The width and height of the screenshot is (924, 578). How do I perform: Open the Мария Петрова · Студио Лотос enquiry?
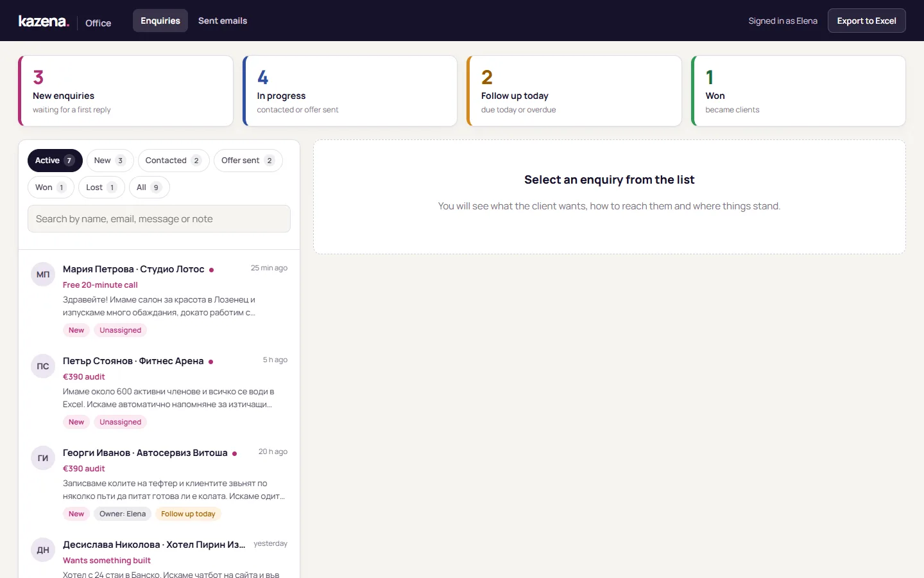(x=159, y=299)
